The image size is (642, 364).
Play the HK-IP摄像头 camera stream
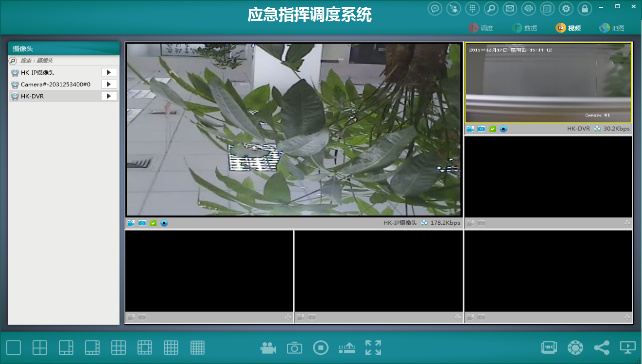(109, 72)
